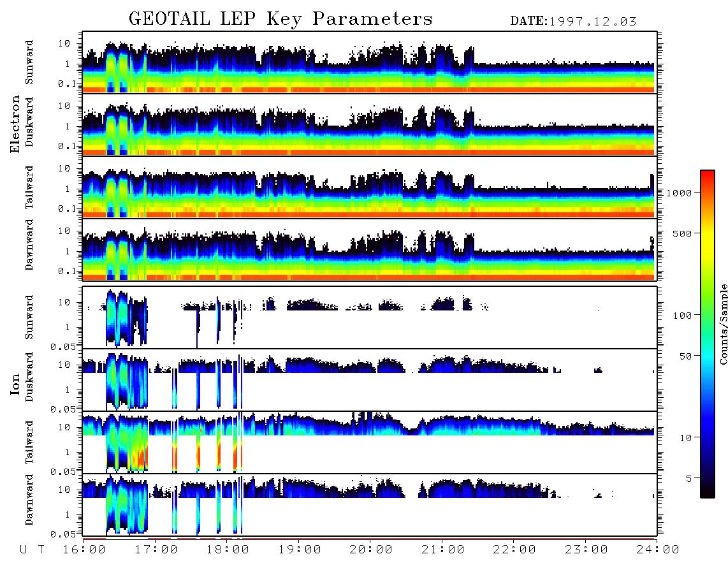
Task: Click the red top of the colorbar
Action: coord(708,178)
